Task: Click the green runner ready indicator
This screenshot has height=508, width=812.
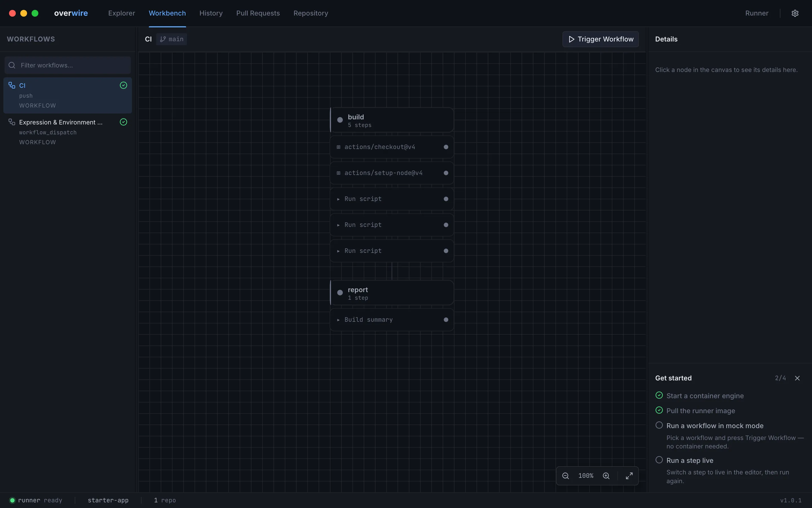Action: click(x=12, y=500)
